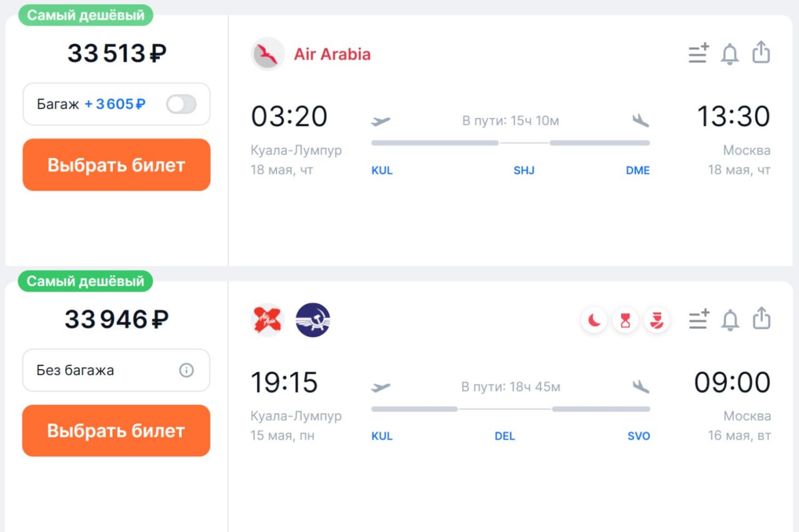Click the night transfer moon icon
Screen dimensions: 799x532
pyautogui.click(x=594, y=321)
